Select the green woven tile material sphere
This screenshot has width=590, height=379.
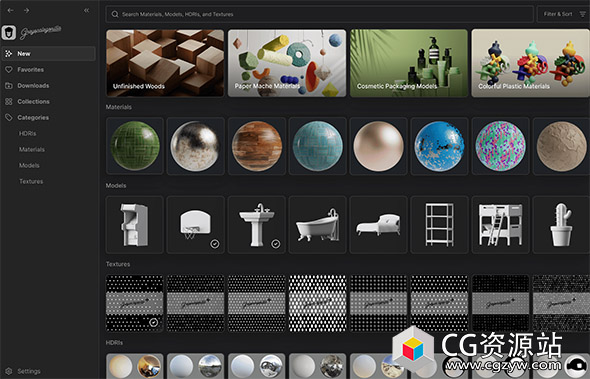135,146
